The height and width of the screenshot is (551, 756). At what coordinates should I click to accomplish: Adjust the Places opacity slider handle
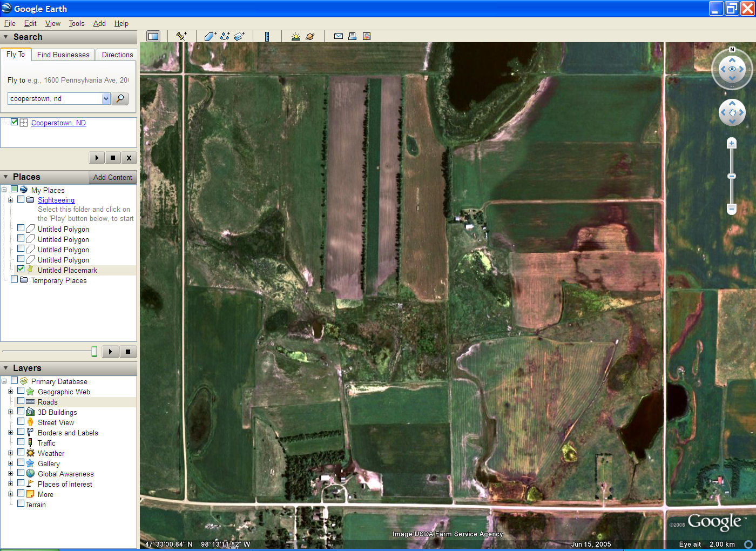click(x=94, y=352)
